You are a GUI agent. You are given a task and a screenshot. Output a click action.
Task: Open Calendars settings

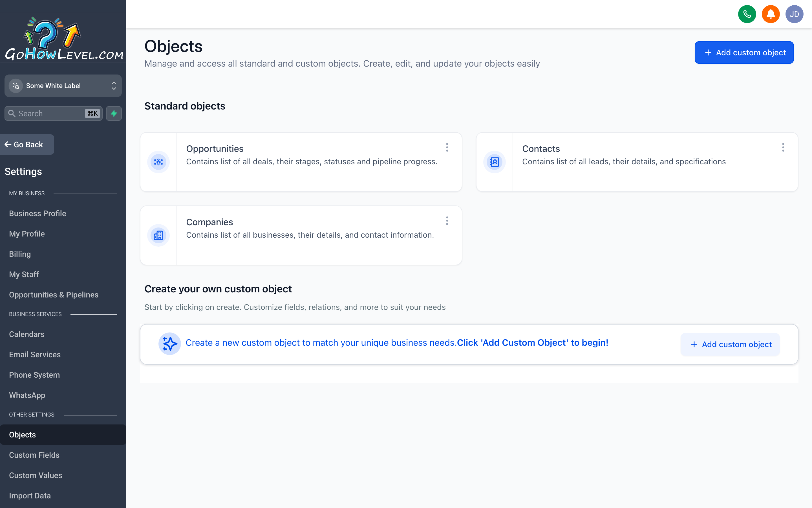pos(27,334)
